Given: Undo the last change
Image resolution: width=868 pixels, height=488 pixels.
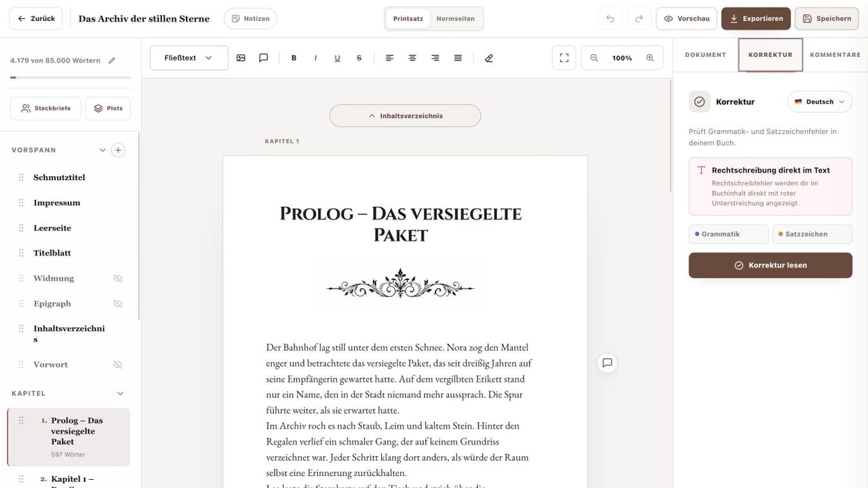Looking at the screenshot, I should click(610, 18).
